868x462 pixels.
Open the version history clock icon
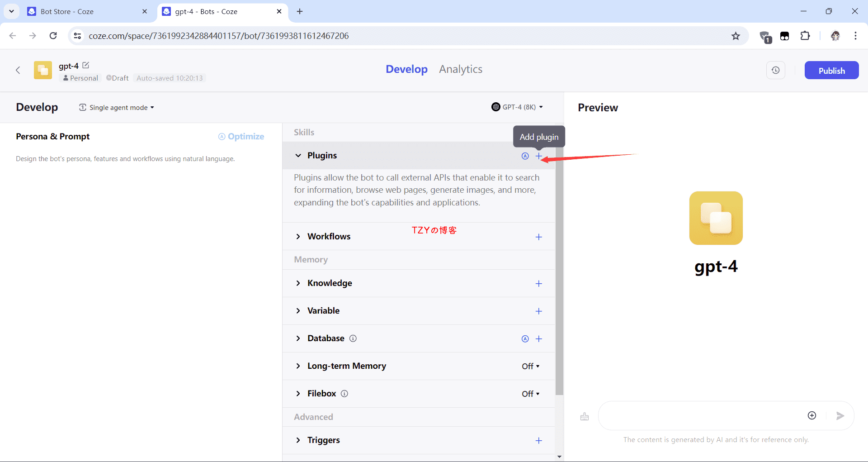click(x=775, y=71)
